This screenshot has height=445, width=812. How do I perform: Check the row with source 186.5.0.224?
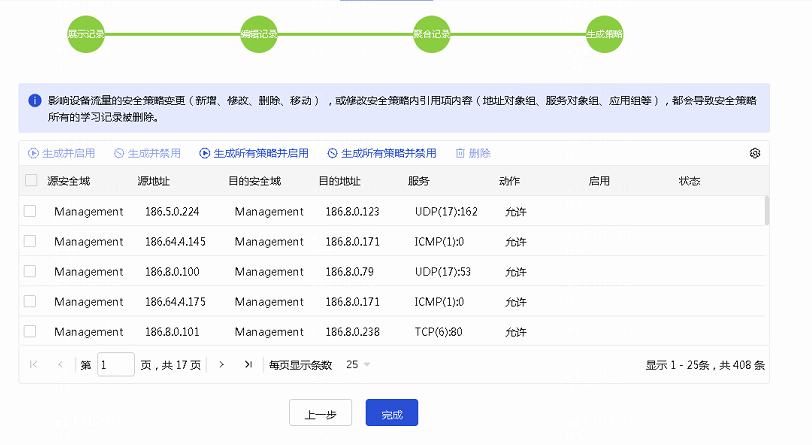tap(30, 211)
